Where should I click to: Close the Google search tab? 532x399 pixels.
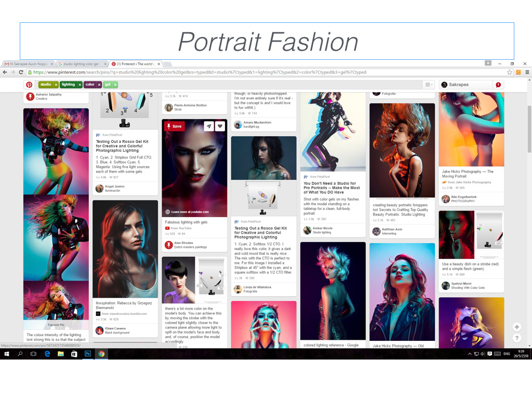tap(105, 64)
